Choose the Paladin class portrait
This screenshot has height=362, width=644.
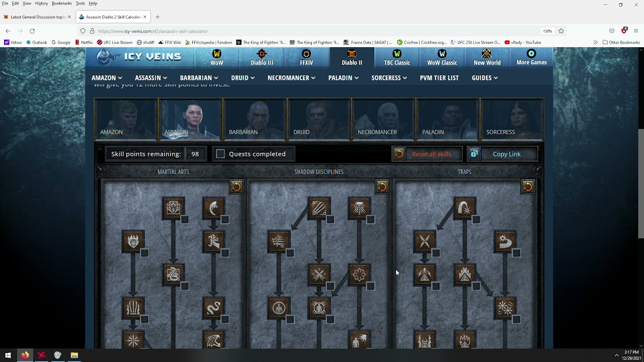click(448, 119)
